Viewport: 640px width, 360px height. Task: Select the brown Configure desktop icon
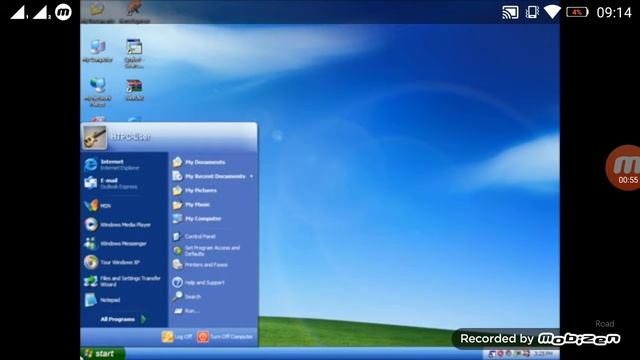(134, 12)
